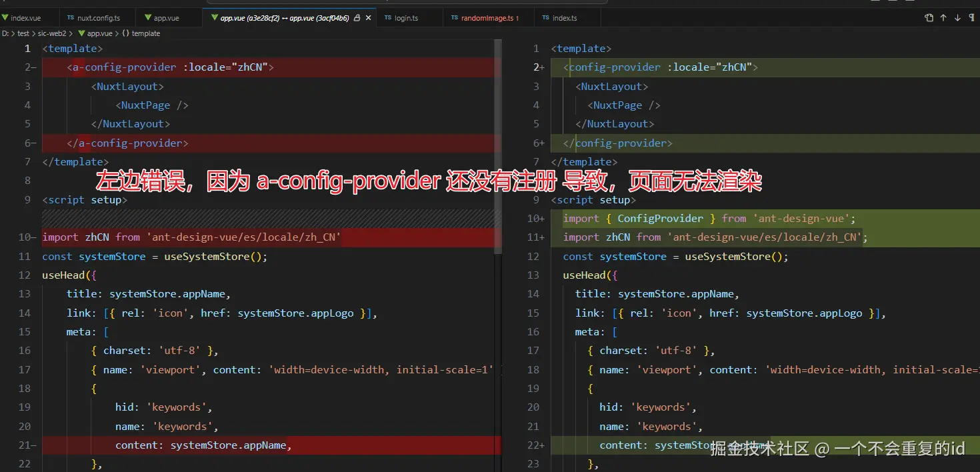This screenshot has width=980, height=472.
Task: Click line number 21− gutter
Action: tap(27, 445)
